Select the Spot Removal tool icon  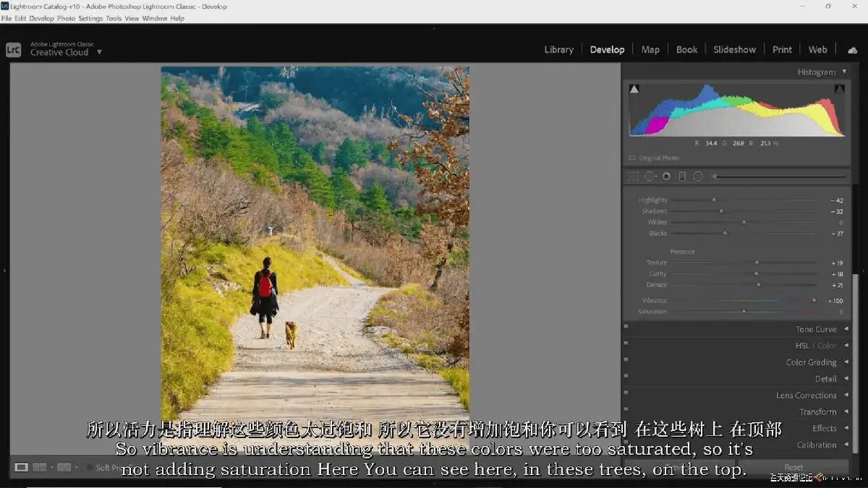(650, 176)
